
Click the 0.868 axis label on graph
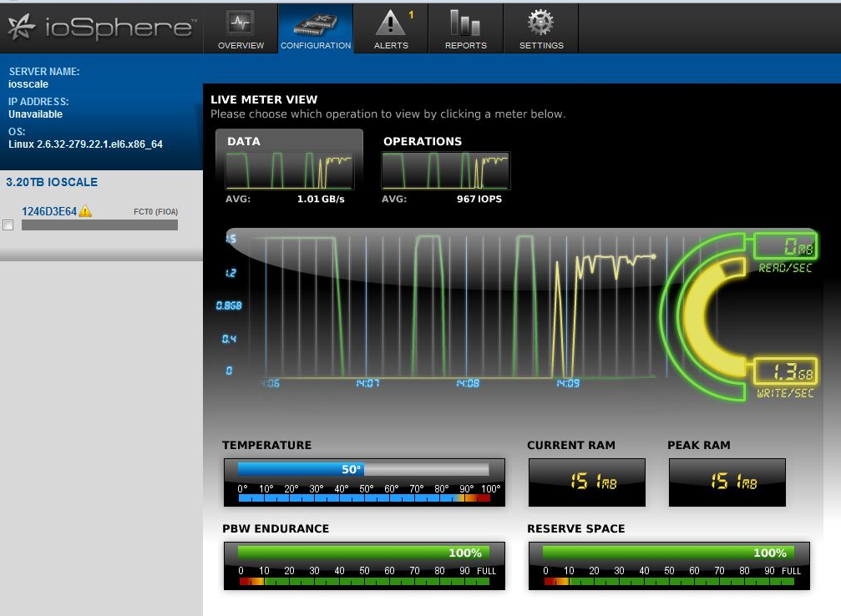click(x=229, y=305)
